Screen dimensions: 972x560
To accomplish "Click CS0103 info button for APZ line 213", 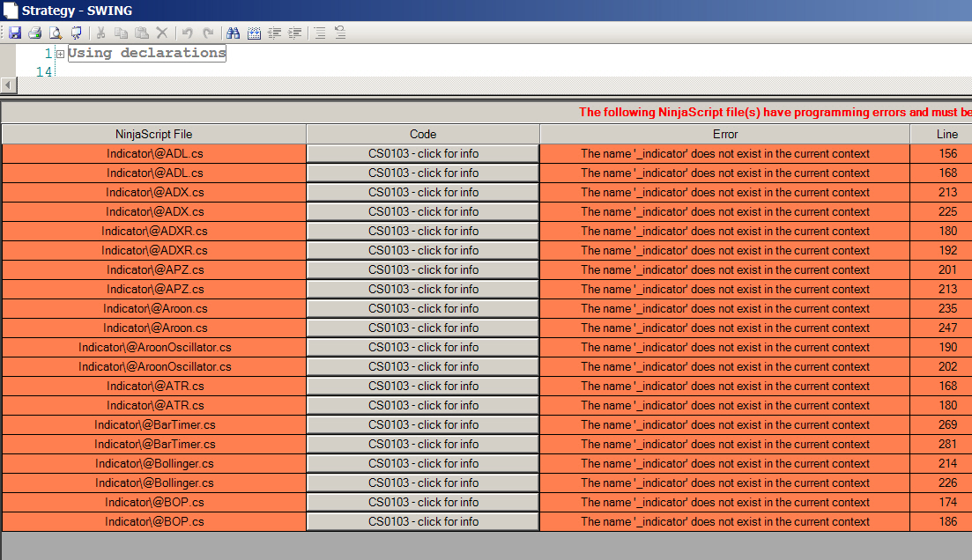I will point(423,290).
